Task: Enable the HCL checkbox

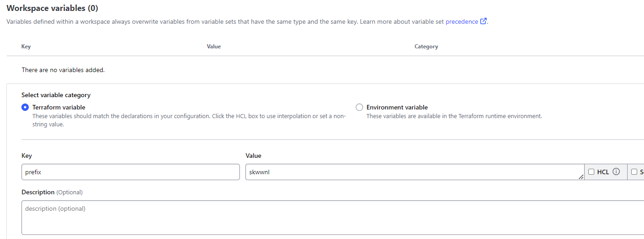Action: tap(592, 172)
